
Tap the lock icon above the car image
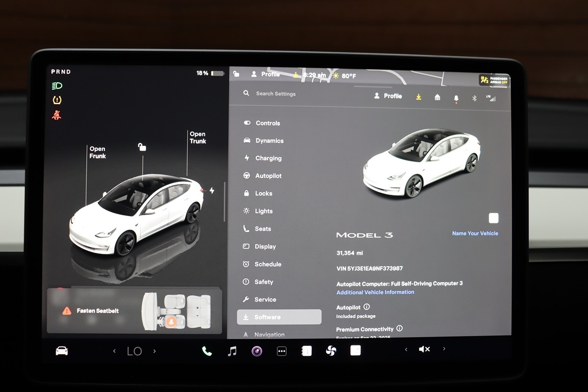(x=142, y=147)
